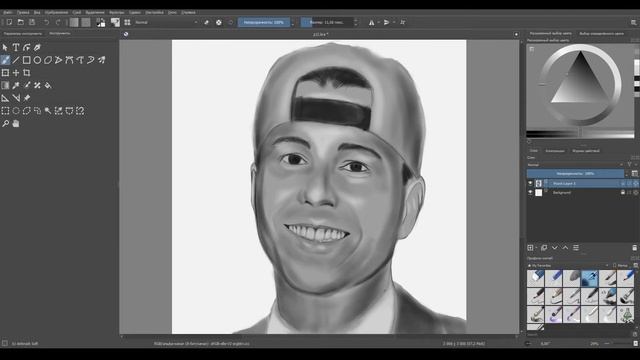Switch to the Журнал действий tab
Viewport: 640px width, 360px height.
pyautogui.click(x=586, y=151)
